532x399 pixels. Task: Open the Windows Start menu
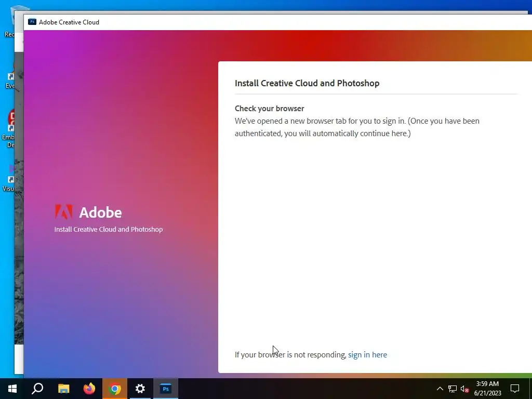point(12,389)
